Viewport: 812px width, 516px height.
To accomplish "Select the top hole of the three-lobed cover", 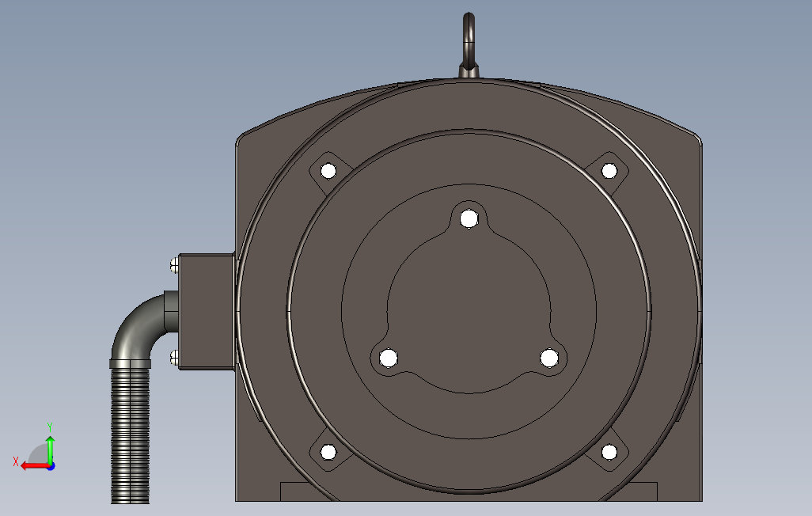I will [x=469, y=218].
